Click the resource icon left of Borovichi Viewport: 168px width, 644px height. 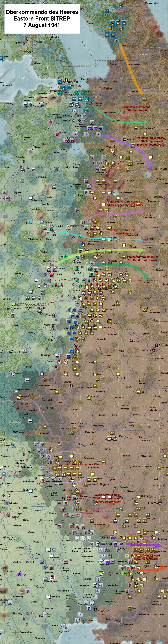(x=124, y=139)
